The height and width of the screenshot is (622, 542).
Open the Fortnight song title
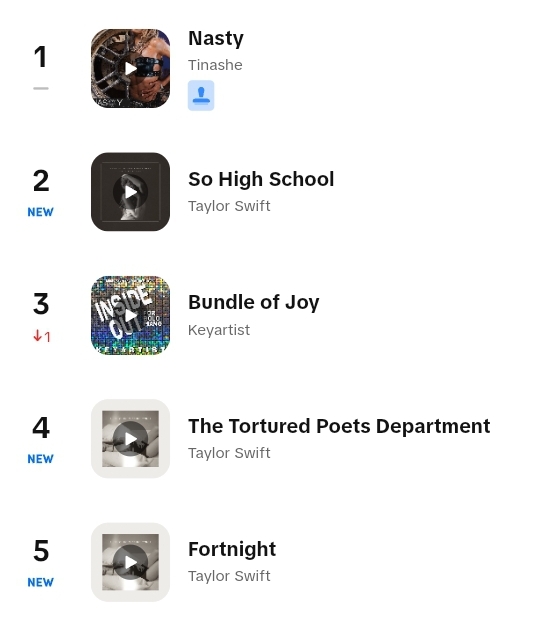[x=232, y=550]
